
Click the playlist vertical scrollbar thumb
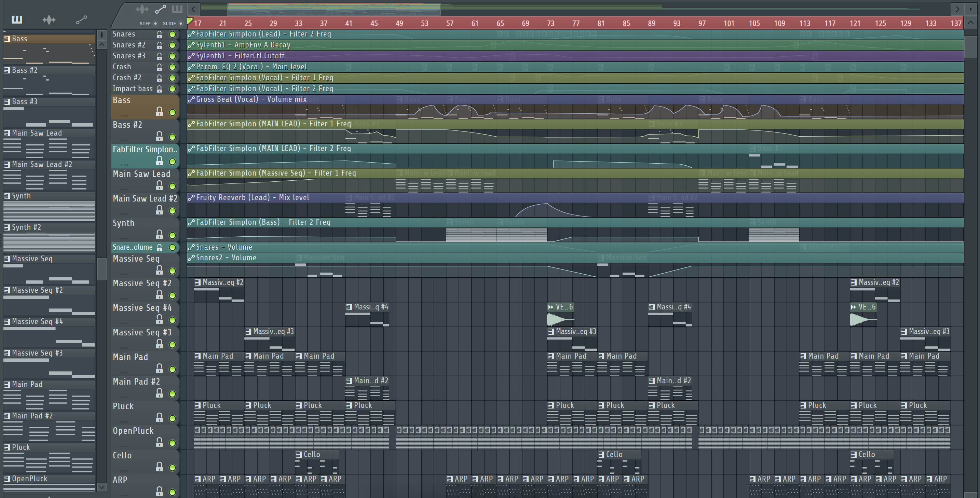(x=970, y=47)
